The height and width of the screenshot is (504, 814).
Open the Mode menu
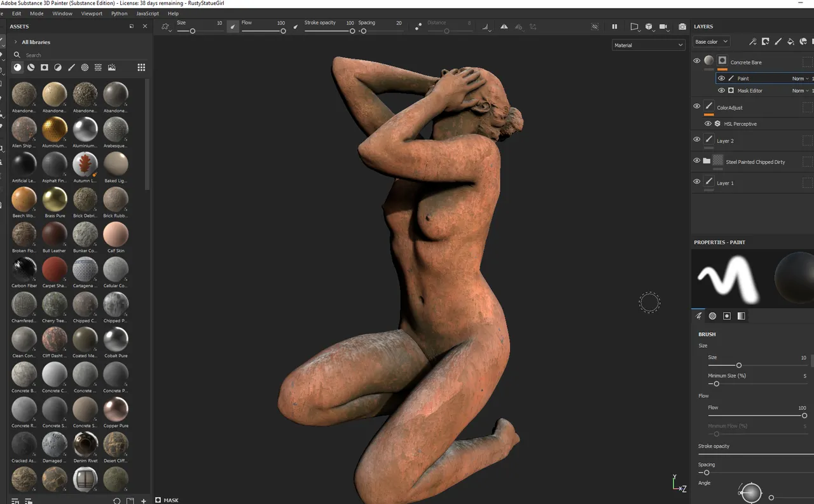(x=37, y=13)
